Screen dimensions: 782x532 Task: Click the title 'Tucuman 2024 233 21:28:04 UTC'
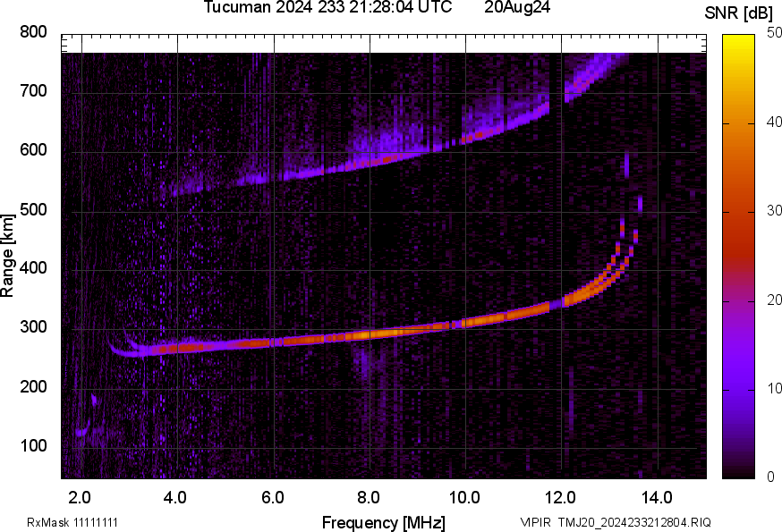[x=327, y=7]
